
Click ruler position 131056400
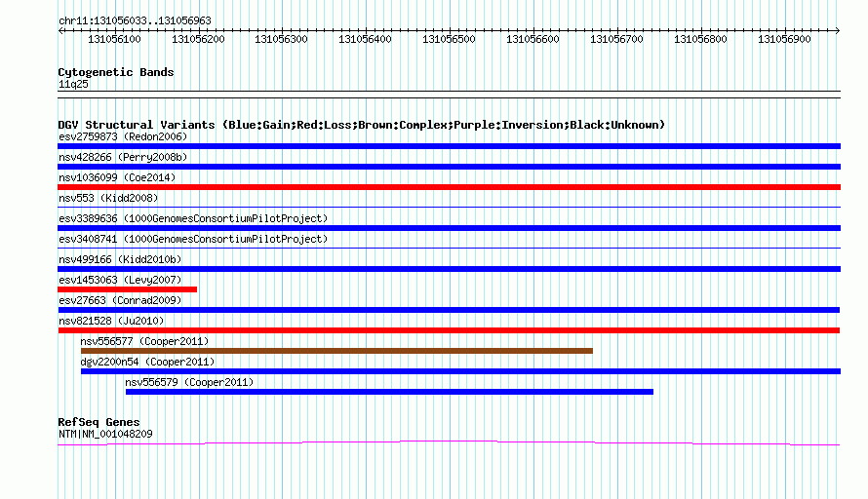366,39
